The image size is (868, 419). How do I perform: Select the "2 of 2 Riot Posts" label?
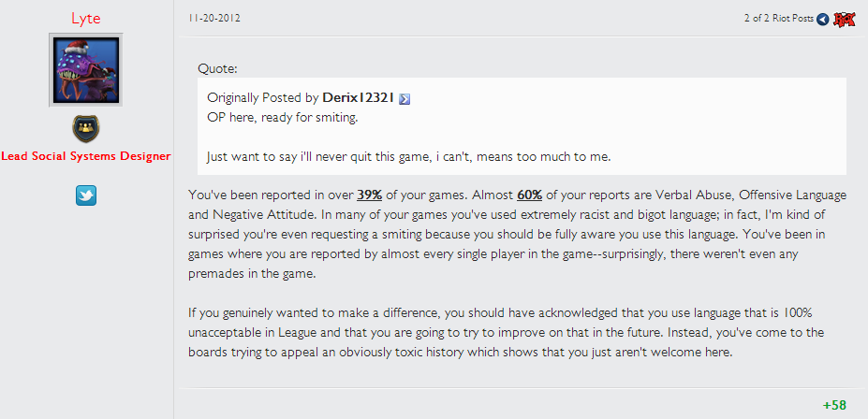coord(779,19)
